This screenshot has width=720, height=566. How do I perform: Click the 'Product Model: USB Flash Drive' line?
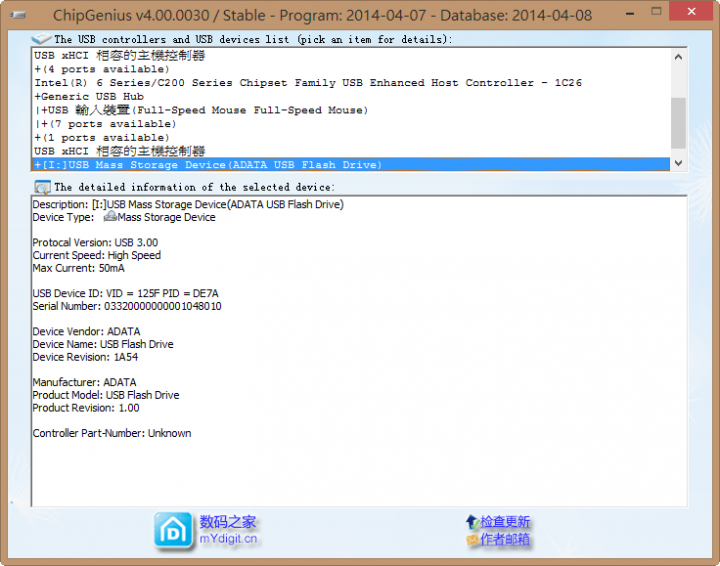tap(106, 395)
